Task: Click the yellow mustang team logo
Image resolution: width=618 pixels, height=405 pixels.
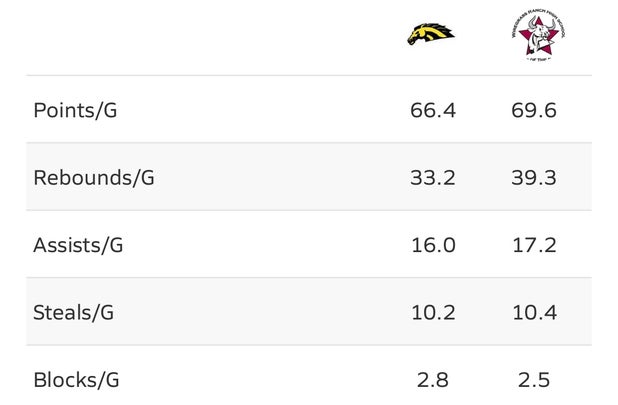Action: 431,34
